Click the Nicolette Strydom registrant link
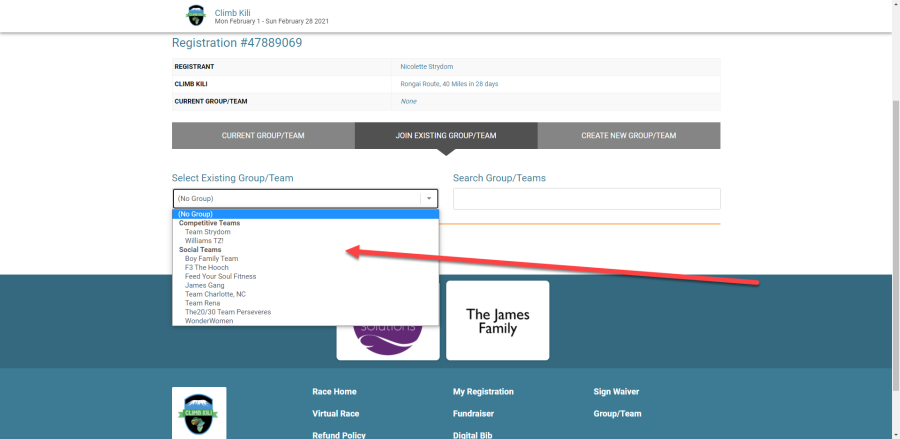900x439 pixels. point(428,67)
